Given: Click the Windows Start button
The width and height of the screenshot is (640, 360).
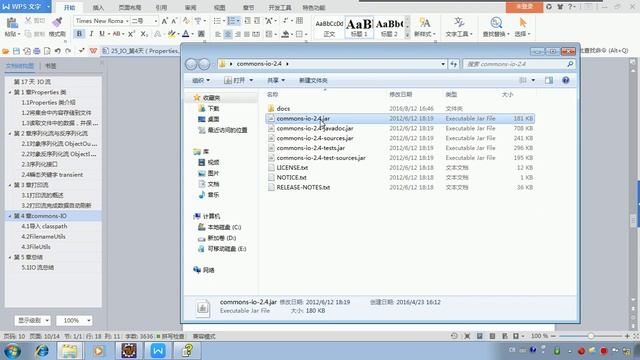Looking at the screenshot, I should 13,351.
